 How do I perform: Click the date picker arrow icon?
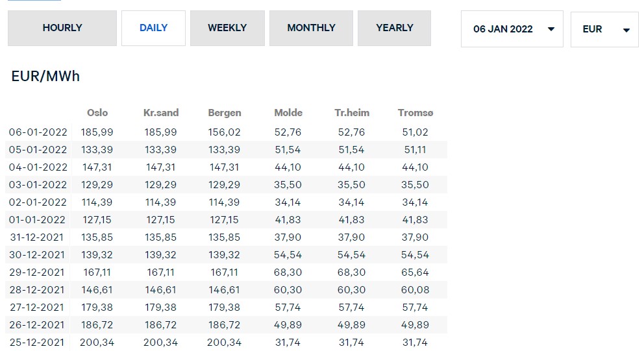pos(551,29)
